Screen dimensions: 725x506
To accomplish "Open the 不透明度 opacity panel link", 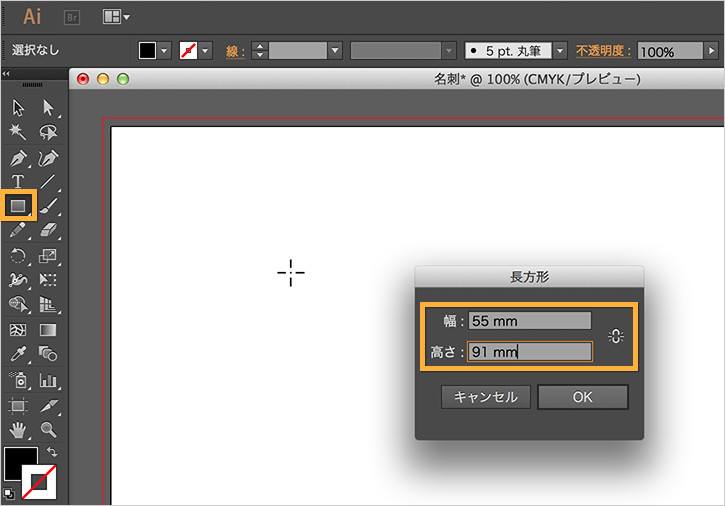I will point(603,51).
